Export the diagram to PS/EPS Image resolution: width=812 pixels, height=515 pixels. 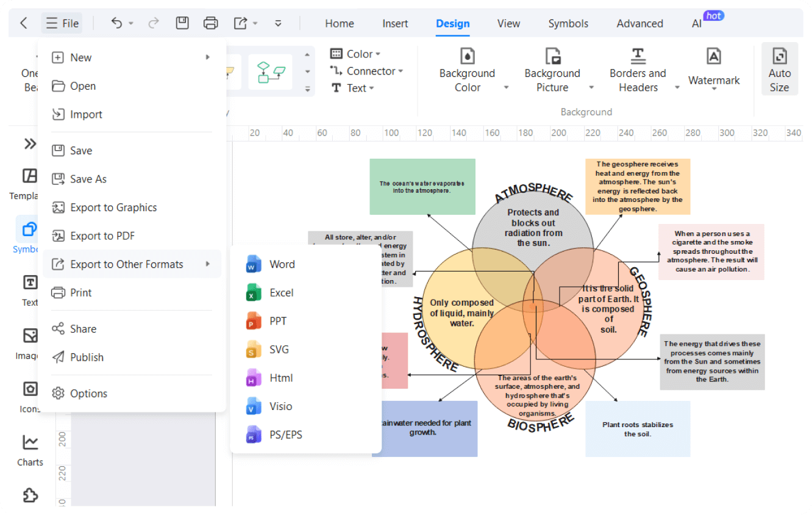click(x=305, y=435)
